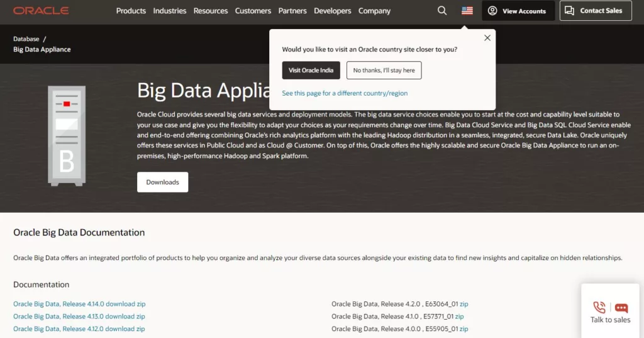This screenshot has height=338, width=644.
Task: Click the Big Data Appliance server image
Action: [x=67, y=136]
